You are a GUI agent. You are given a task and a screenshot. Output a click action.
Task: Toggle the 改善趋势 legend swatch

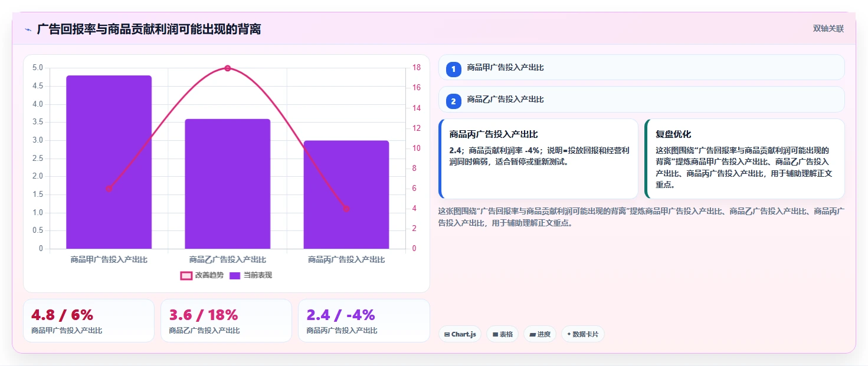click(x=186, y=275)
